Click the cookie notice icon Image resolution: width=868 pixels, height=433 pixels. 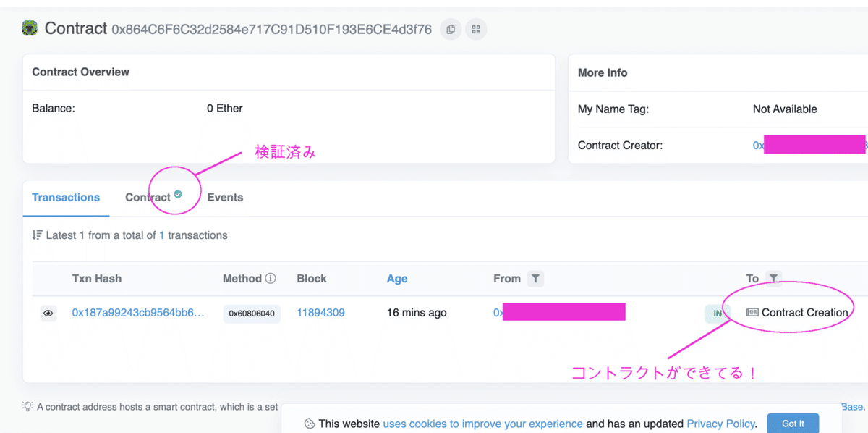[x=310, y=424]
